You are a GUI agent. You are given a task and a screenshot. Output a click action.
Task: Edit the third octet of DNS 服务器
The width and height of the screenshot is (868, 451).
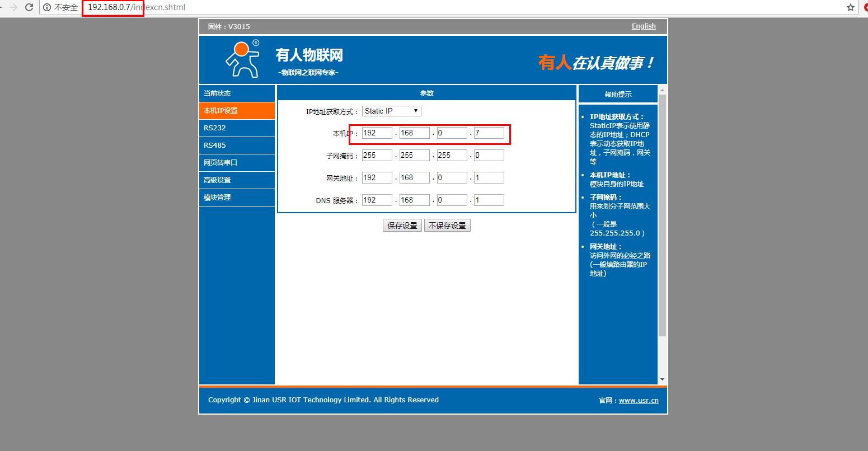click(452, 200)
